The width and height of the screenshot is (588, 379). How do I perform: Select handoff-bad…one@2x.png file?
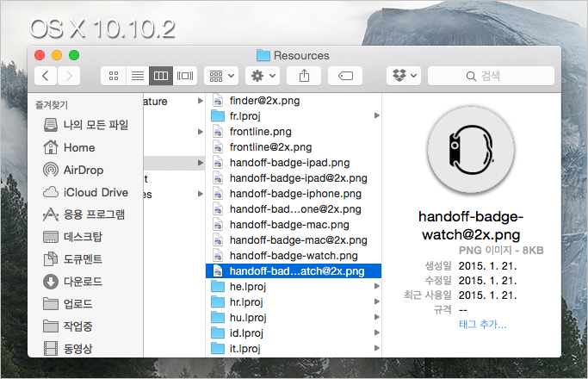tap(294, 209)
